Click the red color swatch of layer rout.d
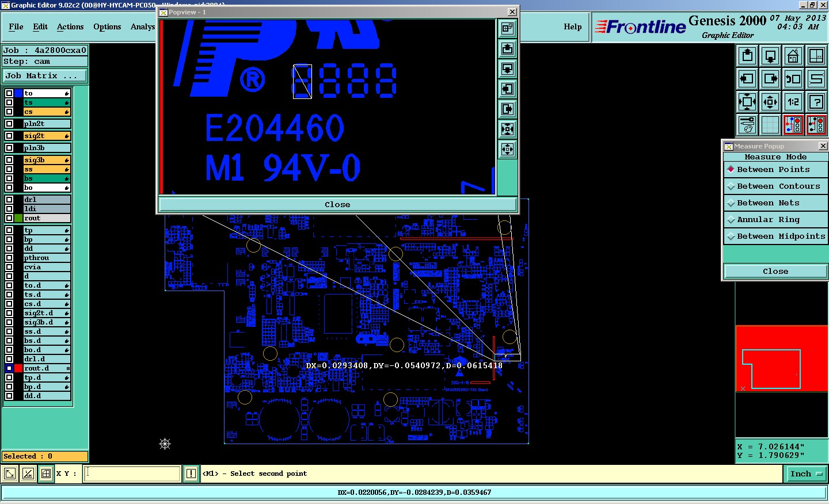 click(18, 368)
